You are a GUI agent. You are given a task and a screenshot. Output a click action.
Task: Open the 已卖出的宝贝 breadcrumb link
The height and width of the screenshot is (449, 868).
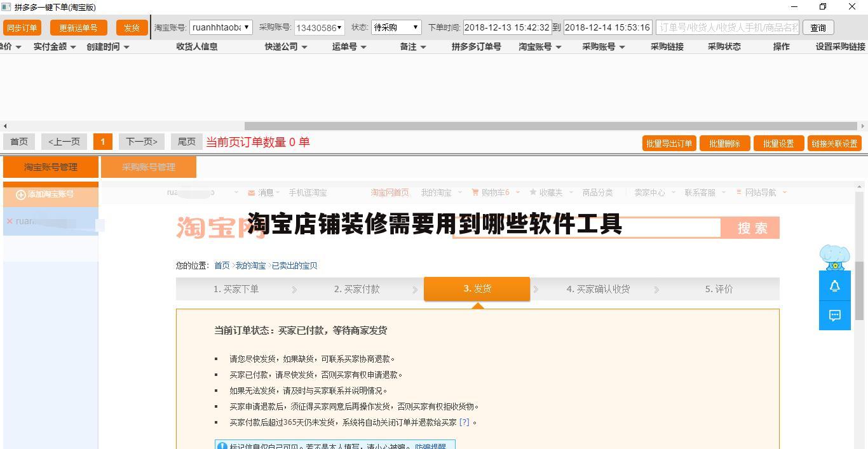click(295, 265)
